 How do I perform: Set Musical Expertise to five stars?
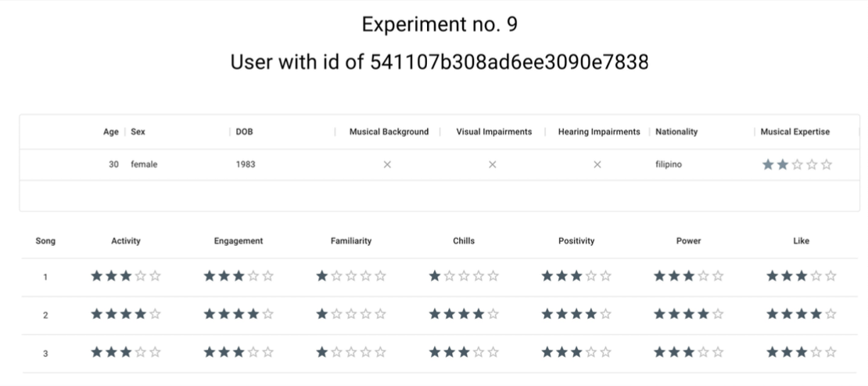click(x=827, y=164)
